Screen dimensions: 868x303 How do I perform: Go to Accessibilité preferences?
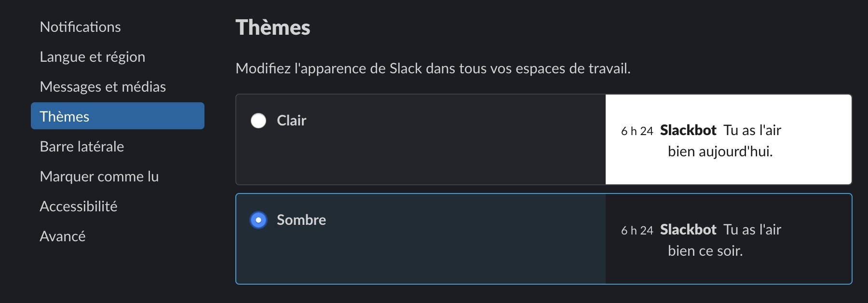pos(79,207)
